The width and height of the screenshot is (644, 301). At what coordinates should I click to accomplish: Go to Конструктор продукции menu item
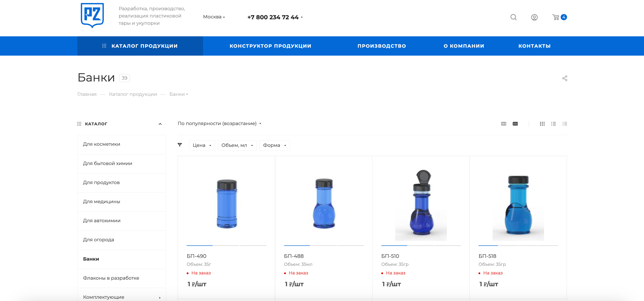270,46
